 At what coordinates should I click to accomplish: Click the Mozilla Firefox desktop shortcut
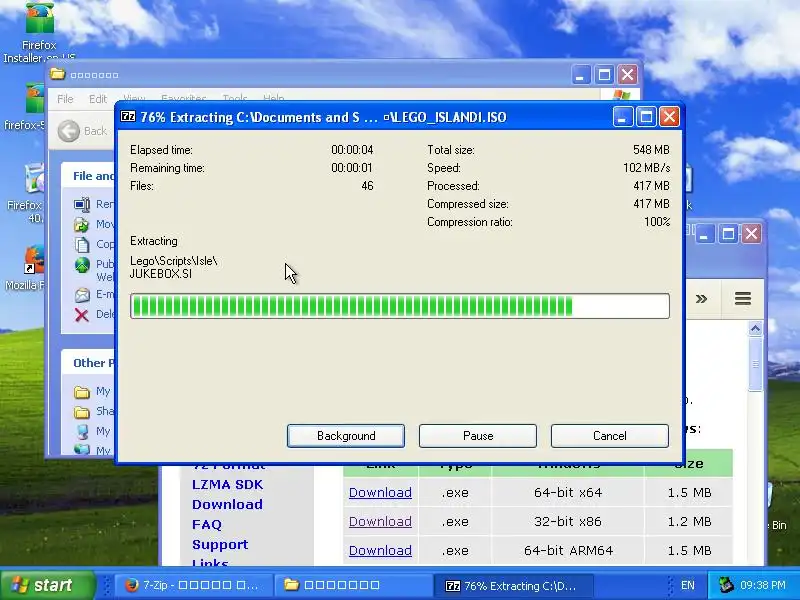[x=28, y=268]
